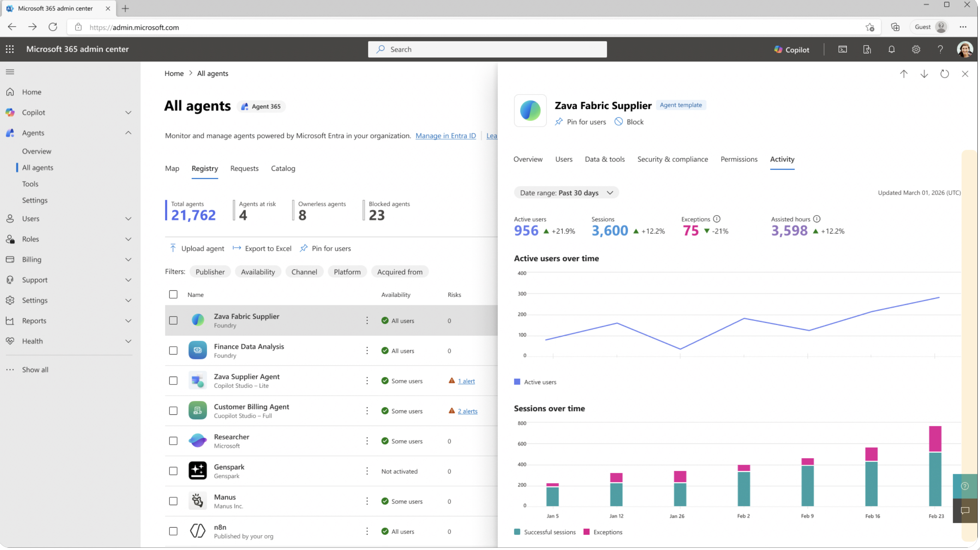Viewport: 980px width, 550px height.
Task: Expand the Health navigation section
Action: [128, 342]
